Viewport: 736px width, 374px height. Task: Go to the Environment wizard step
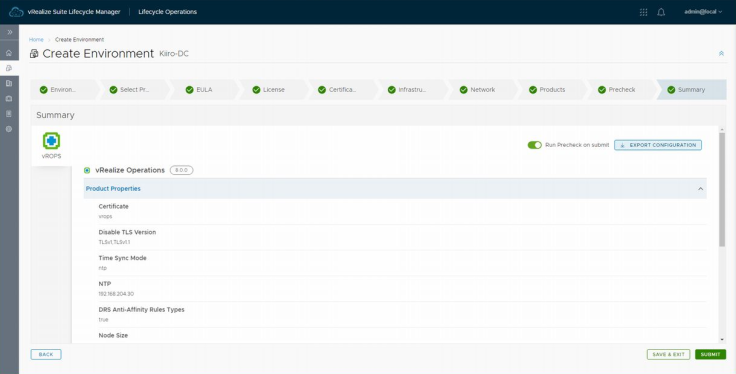pyautogui.click(x=64, y=90)
